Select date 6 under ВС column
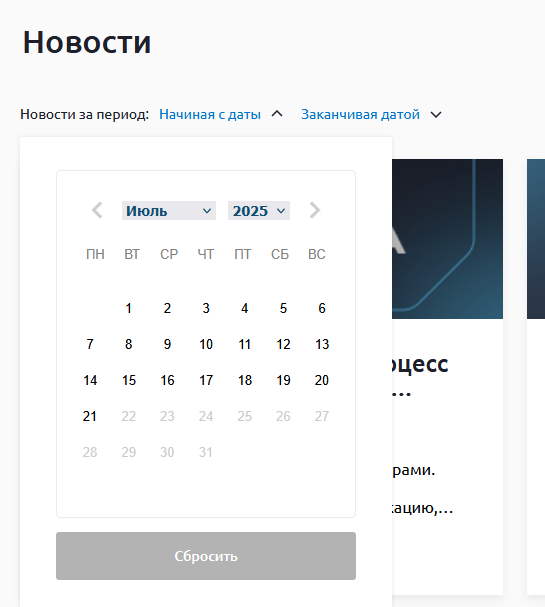The height and width of the screenshot is (607, 545). 322,308
